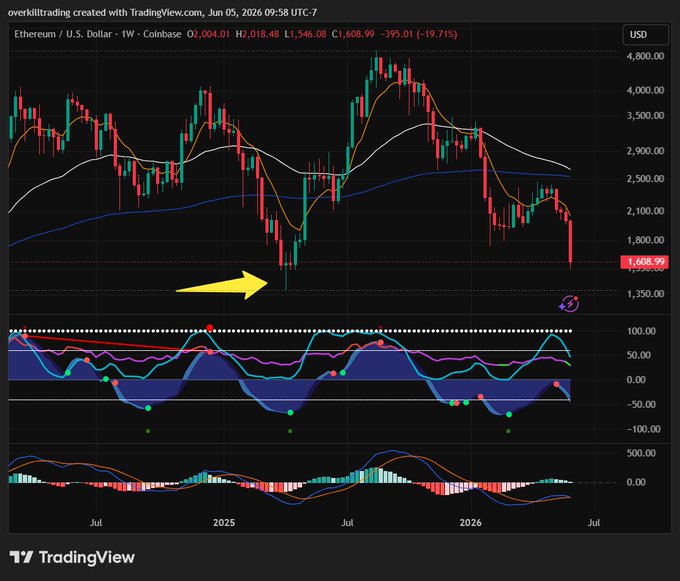This screenshot has width=680, height=581.
Task: Click the 1W timeframe label
Action: click(128, 34)
